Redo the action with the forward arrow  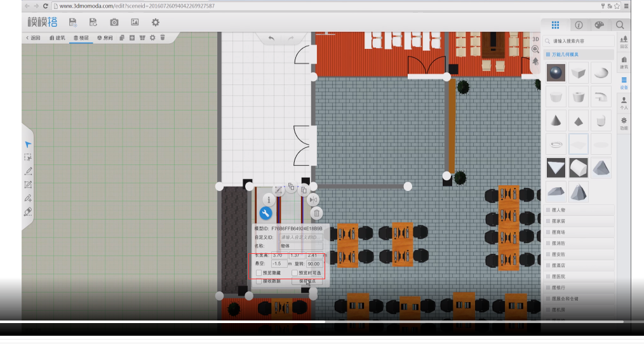click(291, 38)
